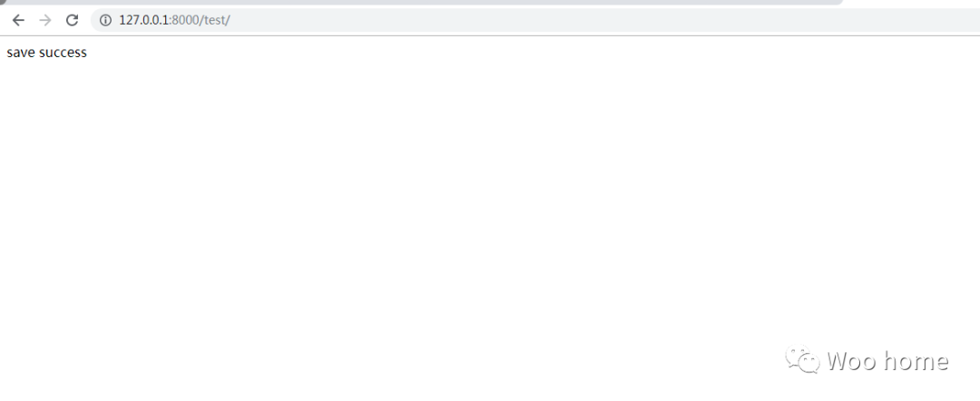Click the word 'success' on the page
The height and width of the screenshot is (401, 980).
point(64,53)
